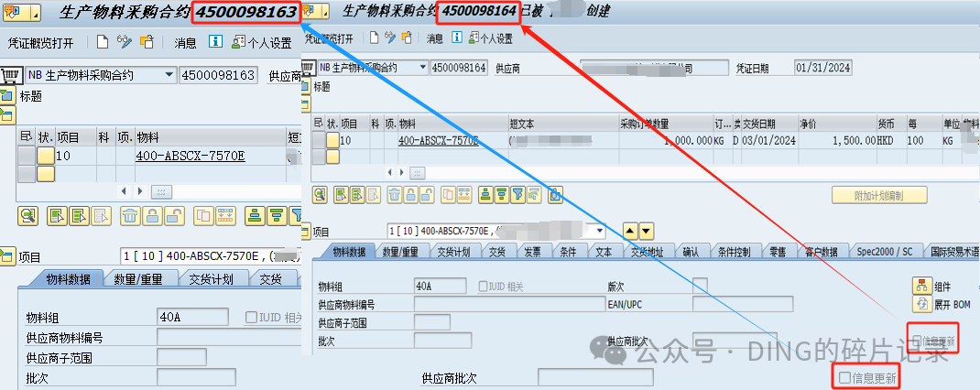980x390 pixels.
Task: Click 消息 button in 4500098164 window
Action: click(x=434, y=38)
